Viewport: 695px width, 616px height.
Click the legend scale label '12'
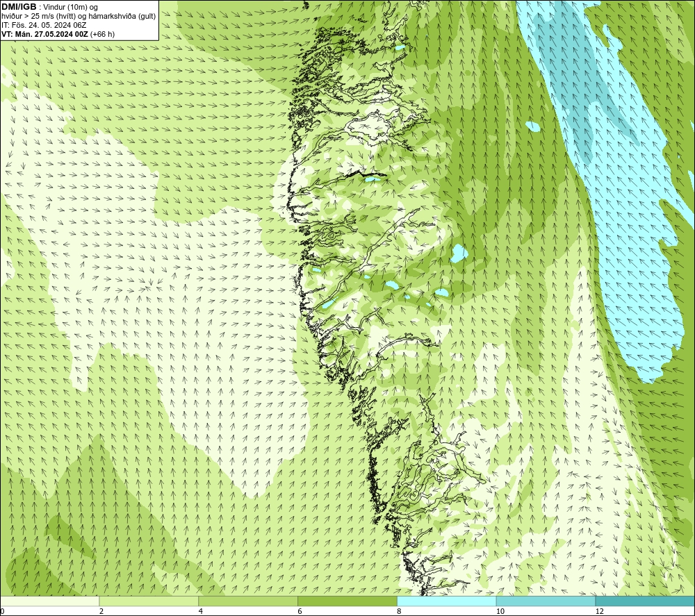point(600,611)
